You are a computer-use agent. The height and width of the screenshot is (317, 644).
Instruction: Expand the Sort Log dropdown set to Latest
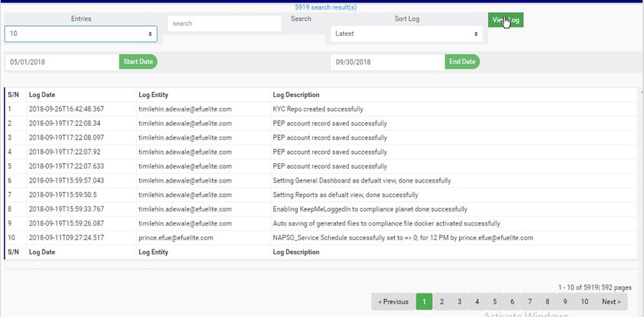[x=406, y=34]
